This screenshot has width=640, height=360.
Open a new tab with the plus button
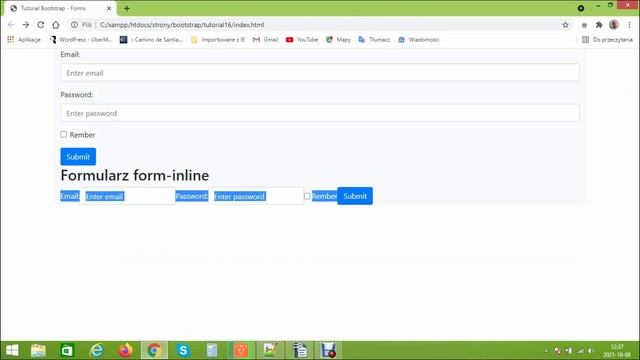pyautogui.click(x=127, y=8)
